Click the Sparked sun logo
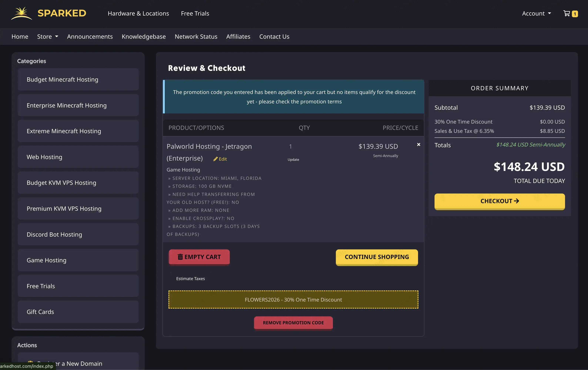This screenshot has height=370, width=588. tap(21, 14)
